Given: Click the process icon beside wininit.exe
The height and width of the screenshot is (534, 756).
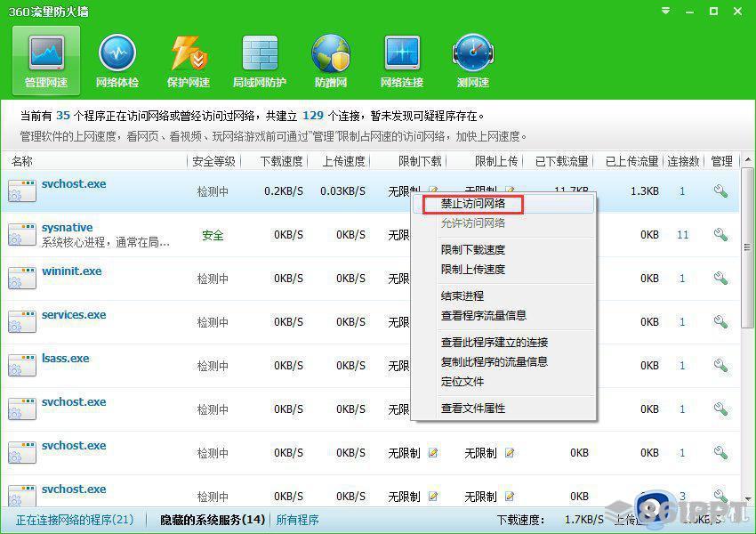Looking at the screenshot, I should 22,278.
